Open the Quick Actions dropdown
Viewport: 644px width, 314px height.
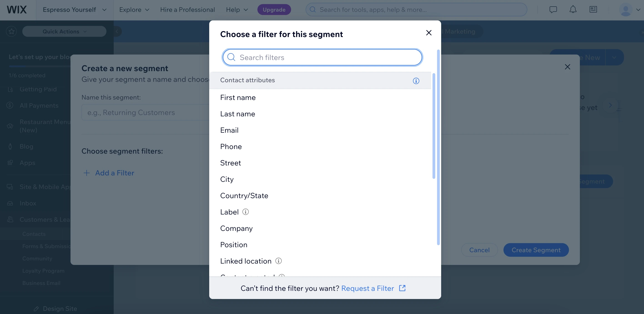click(x=64, y=32)
